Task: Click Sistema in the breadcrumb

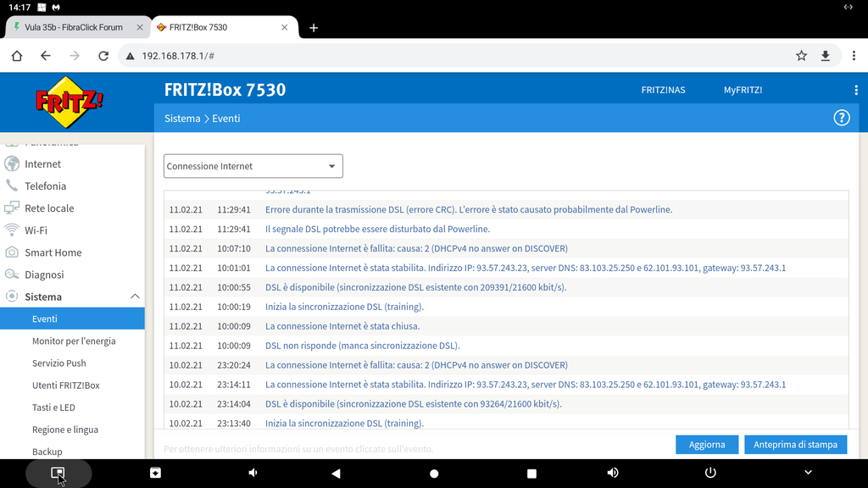Action: (182, 119)
